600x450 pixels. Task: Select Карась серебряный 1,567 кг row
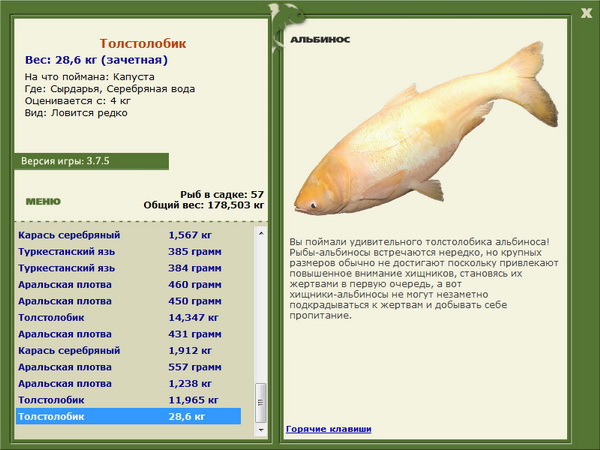pyautogui.click(x=129, y=235)
